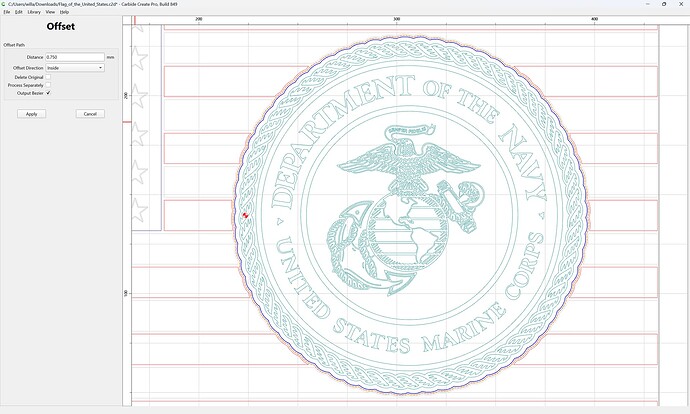Minimize the Carbide Create window

[x=648, y=4]
